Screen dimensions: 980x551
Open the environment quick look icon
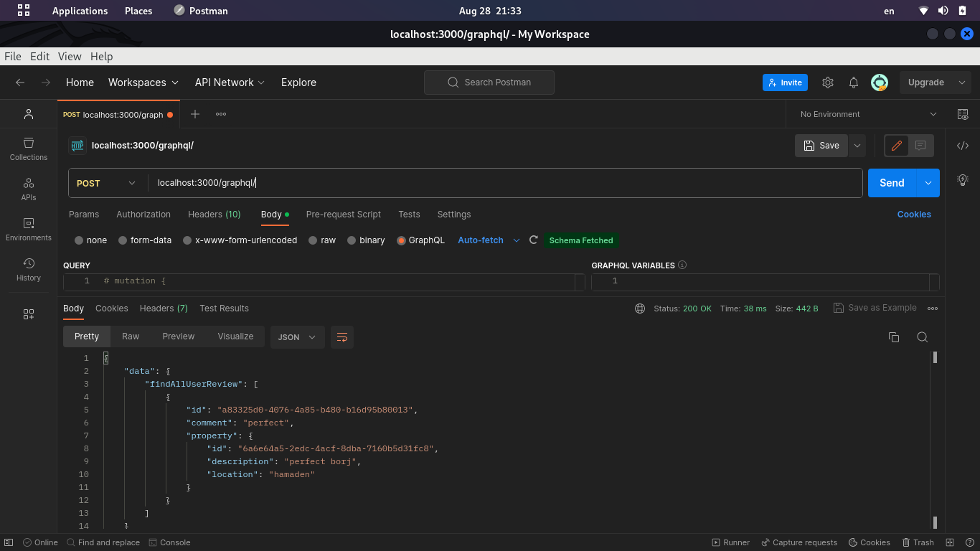coord(963,114)
